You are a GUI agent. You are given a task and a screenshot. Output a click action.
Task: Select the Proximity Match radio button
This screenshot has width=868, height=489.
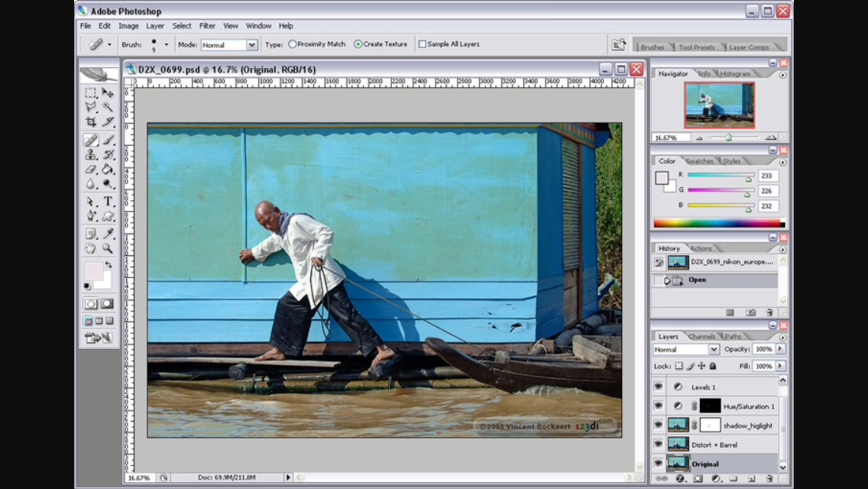[x=293, y=44]
